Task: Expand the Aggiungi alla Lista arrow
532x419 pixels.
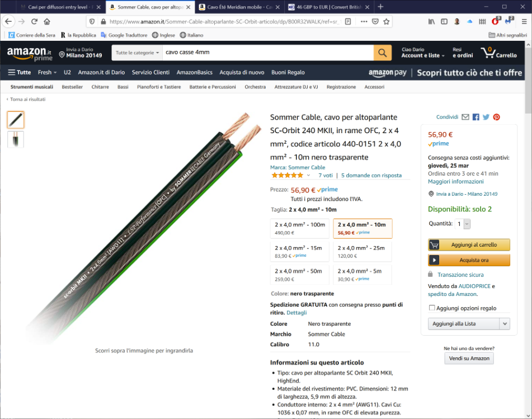Action: [x=505, y=324]
